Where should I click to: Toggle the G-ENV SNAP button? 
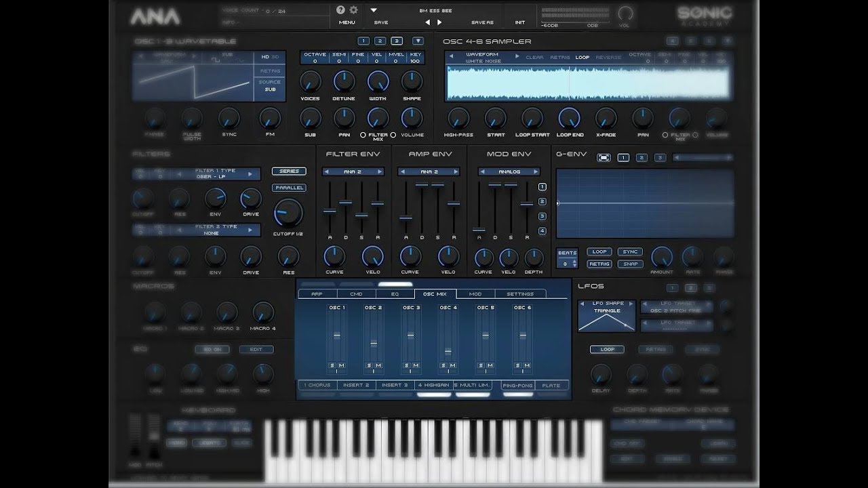630,264
